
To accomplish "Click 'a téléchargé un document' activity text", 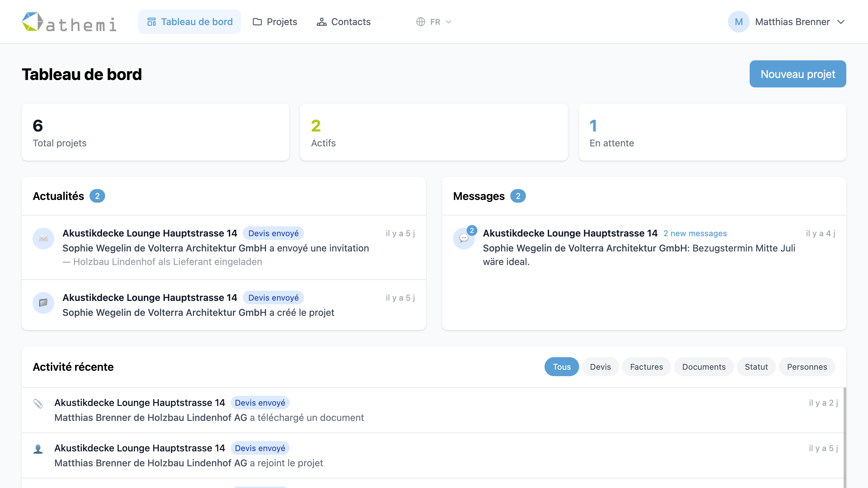I will coord(307,418).
